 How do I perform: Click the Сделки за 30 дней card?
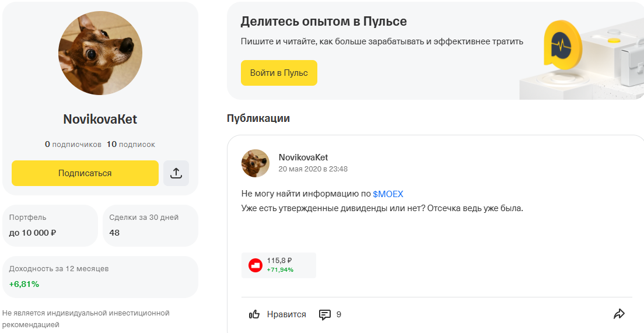[150, 225]
